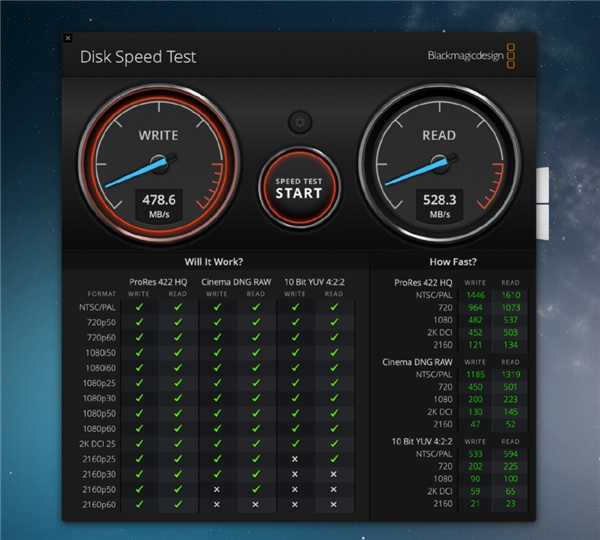The image size is (600, 540).
Task: Click the 2160p50 10 Bit YUV write X mark
Action: (295, 489)
